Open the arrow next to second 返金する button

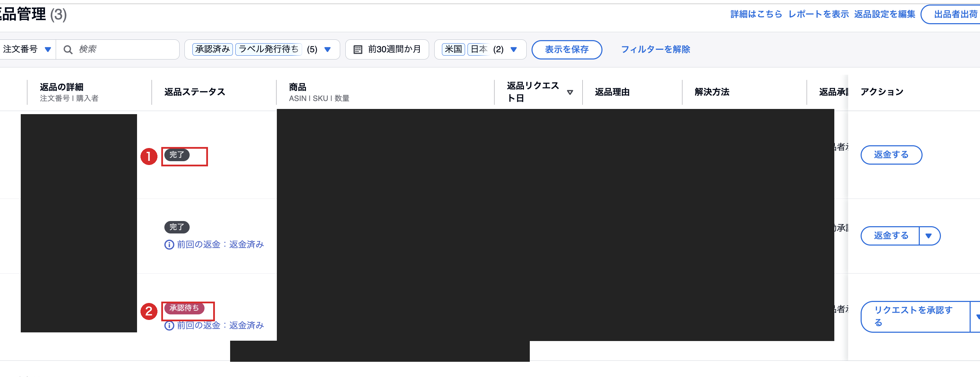pos(929,236)
